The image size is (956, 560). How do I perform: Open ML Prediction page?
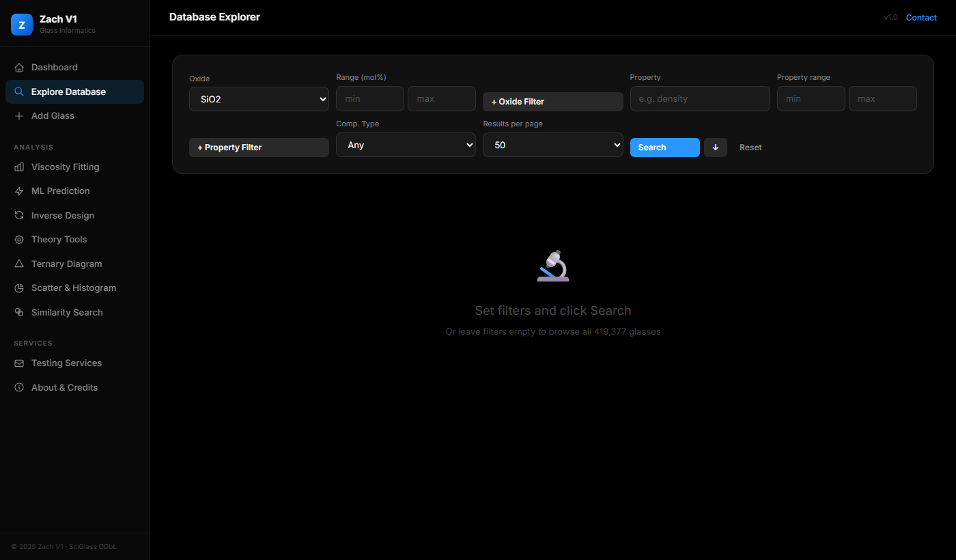point(74,191)
